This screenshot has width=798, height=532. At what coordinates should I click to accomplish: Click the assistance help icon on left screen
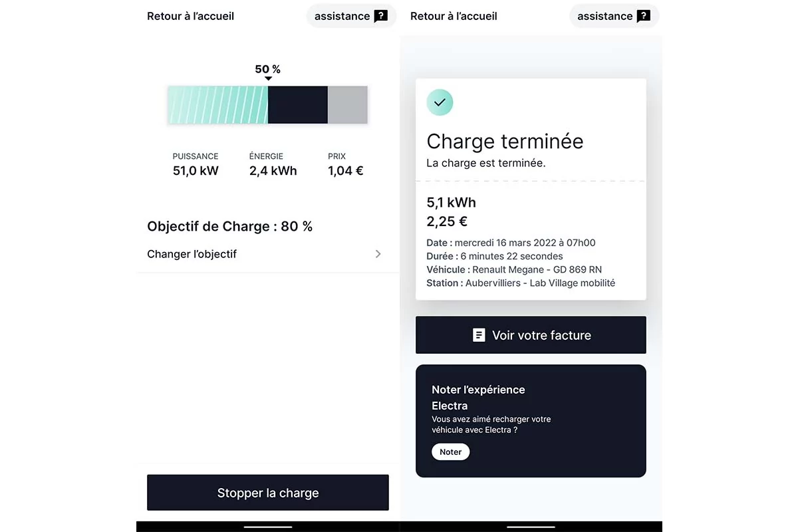tap(380, 16)
